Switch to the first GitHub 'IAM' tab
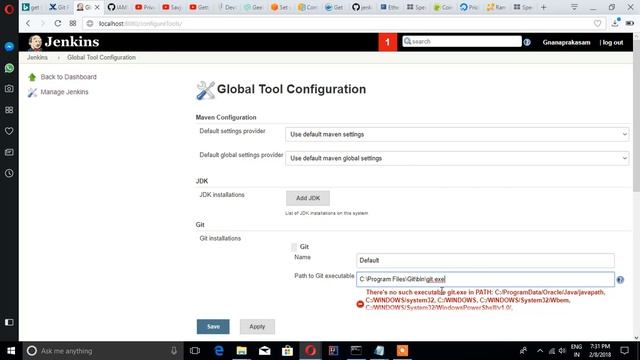Screen dimensions: 640x360 [117, 7]
